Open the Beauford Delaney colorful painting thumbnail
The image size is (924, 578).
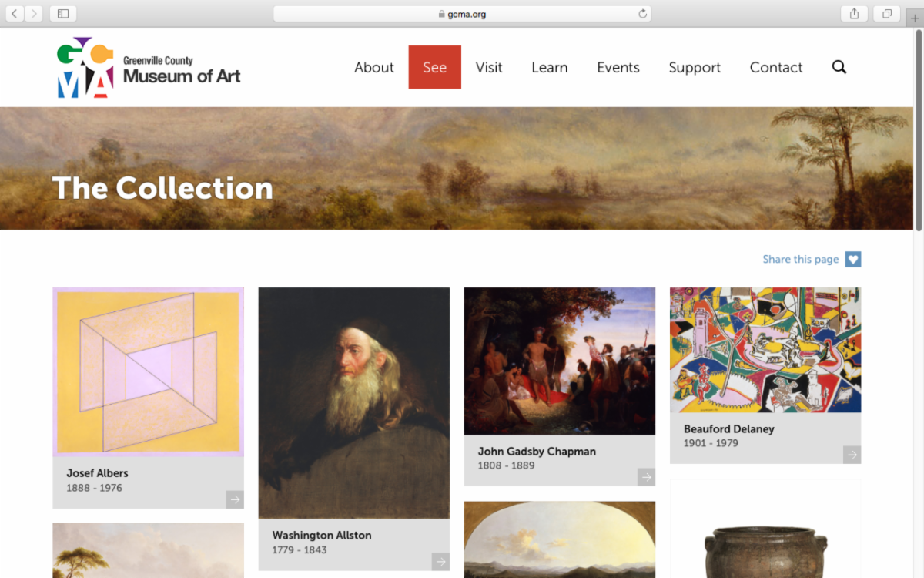(x=765, y=350)
